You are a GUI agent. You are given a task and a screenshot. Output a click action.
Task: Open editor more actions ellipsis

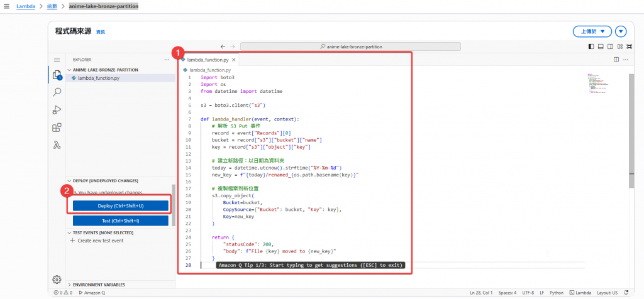point(626,60)
